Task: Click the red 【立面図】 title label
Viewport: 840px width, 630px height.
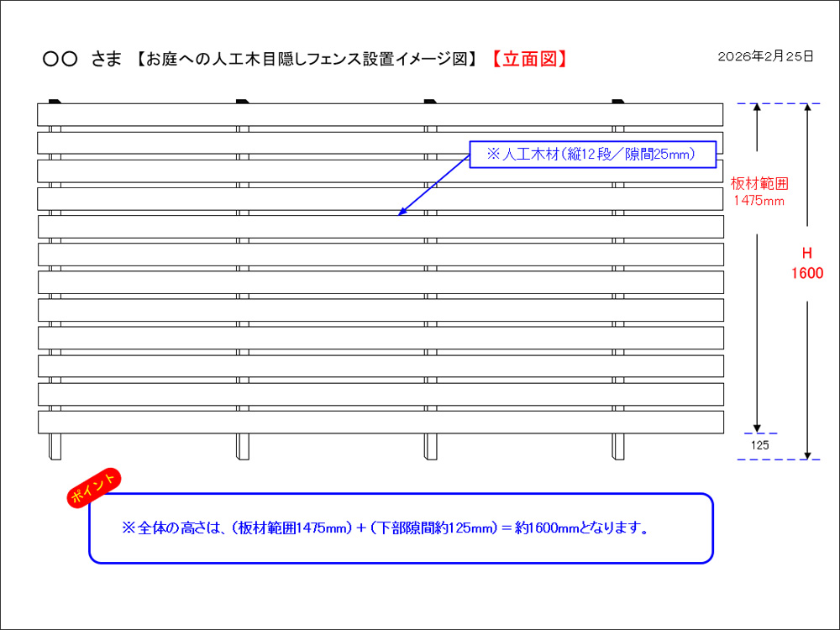Action: 529,59
